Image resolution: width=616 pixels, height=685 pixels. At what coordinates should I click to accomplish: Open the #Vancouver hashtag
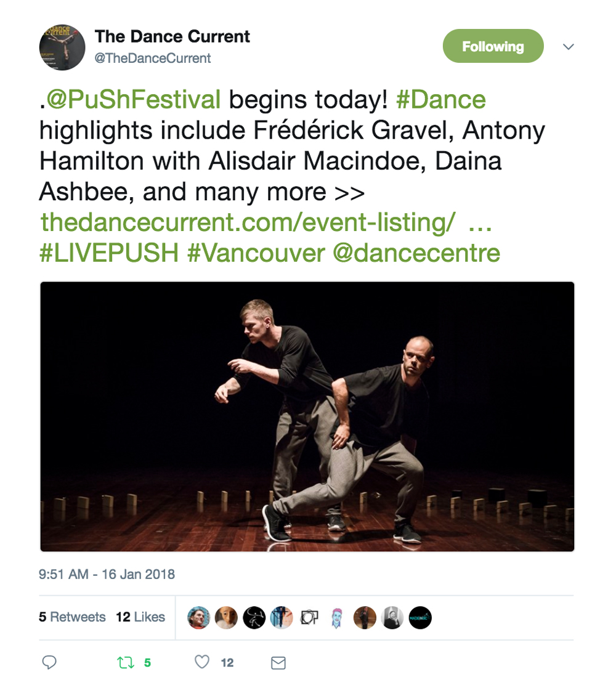click(256, 253)
